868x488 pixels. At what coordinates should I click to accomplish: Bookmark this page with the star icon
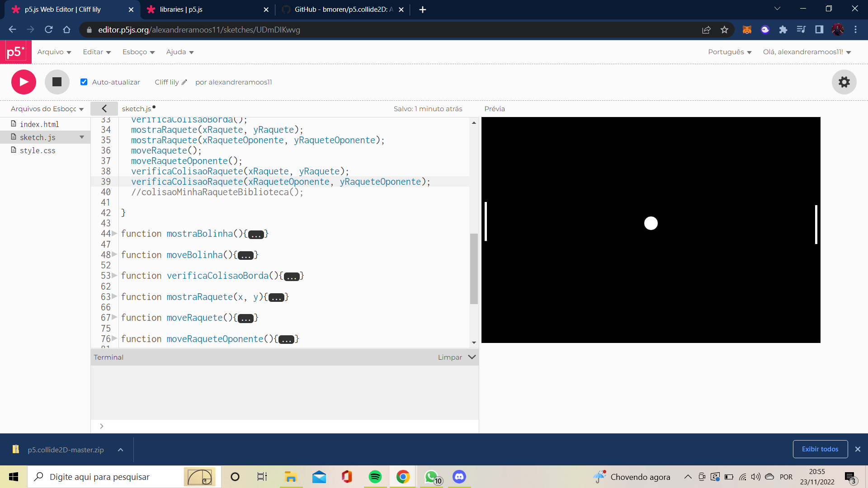coord(724,30)
